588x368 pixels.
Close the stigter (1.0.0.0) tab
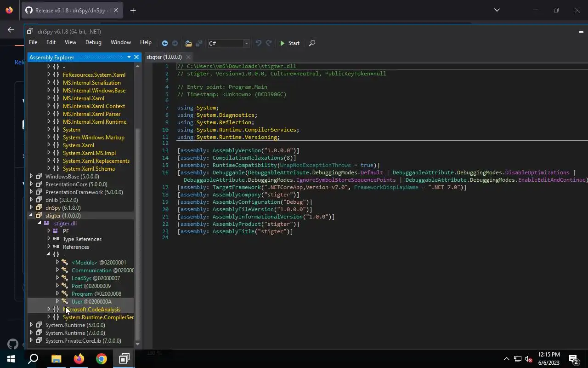pyautogui.click(x=188, y=57)
